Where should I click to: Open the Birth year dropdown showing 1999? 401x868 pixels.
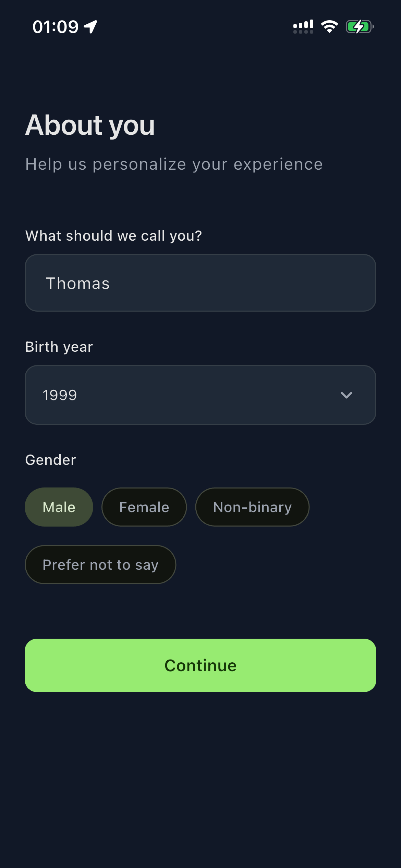[200, 395]
